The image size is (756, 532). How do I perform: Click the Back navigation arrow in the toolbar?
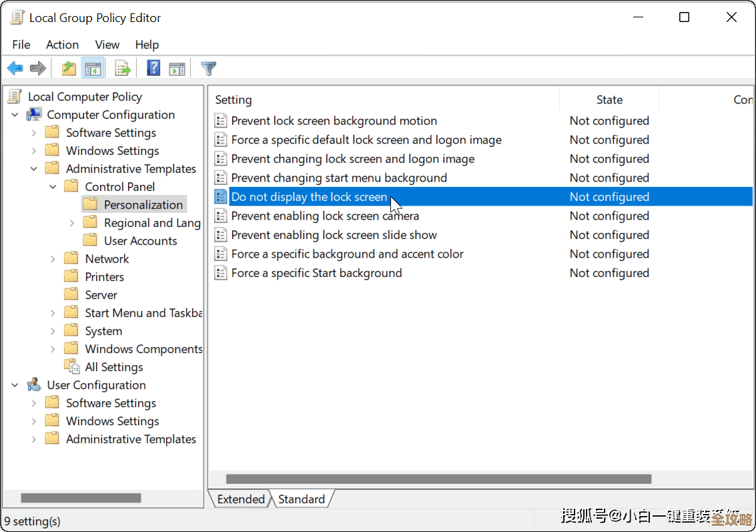point(15,67)
